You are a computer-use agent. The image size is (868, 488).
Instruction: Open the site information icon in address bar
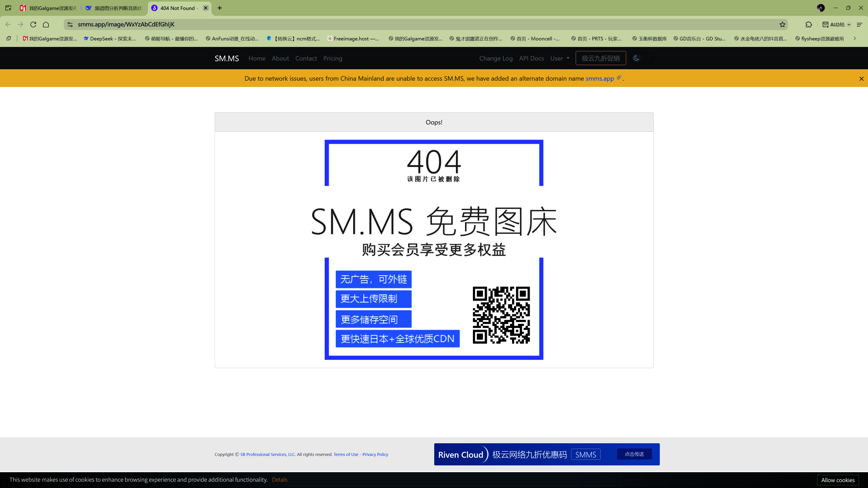(x=70, y=24)
